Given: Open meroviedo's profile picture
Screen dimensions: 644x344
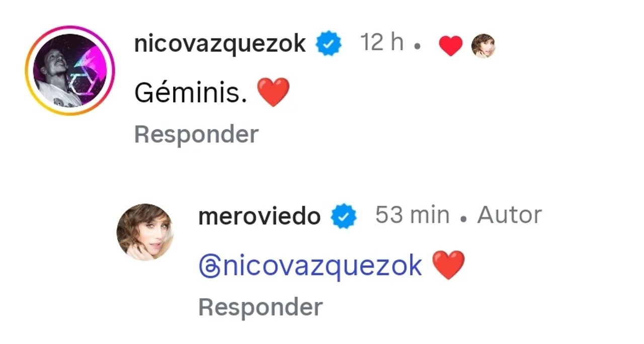Looking at the screenshot, I should coord(145,232).
